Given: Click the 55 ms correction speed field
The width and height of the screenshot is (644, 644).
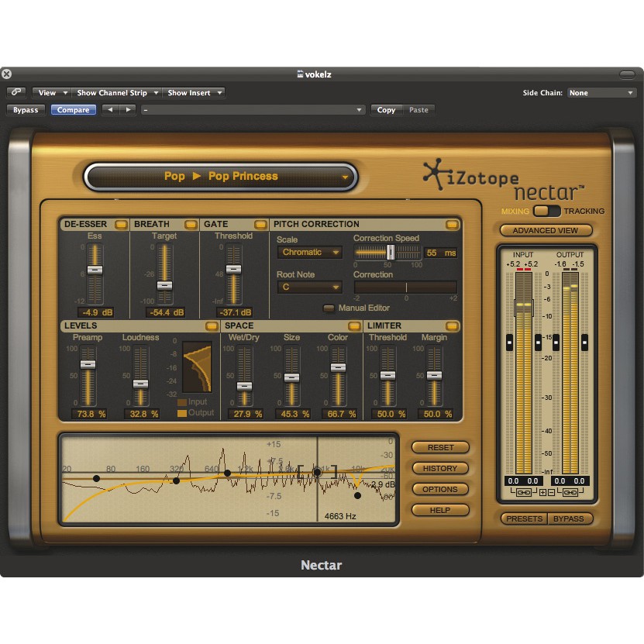Looking at the screenshot, I should click(x=441, y=253).
